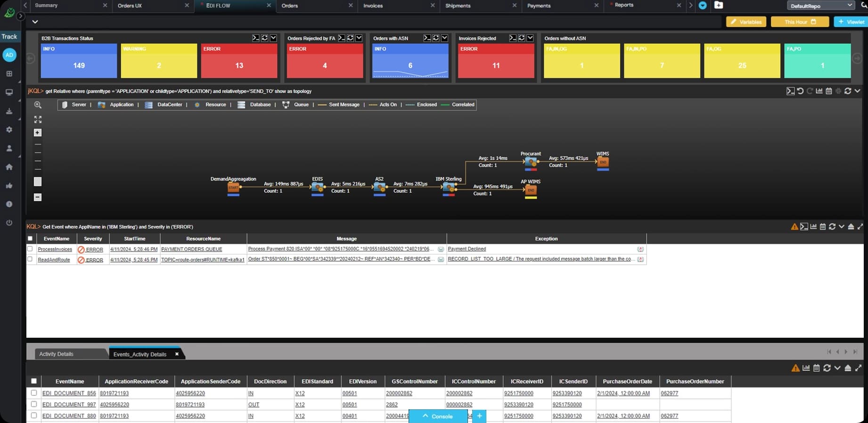The height and width of the screenshot is (423, 868).
Task: Click the Procurant node icon
Action: point(531,163)
